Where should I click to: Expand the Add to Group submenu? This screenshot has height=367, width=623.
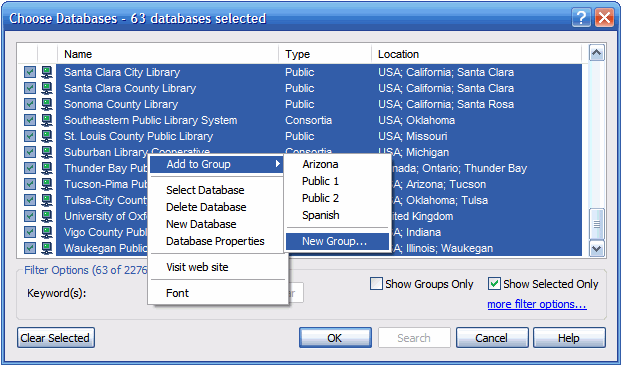217,164
